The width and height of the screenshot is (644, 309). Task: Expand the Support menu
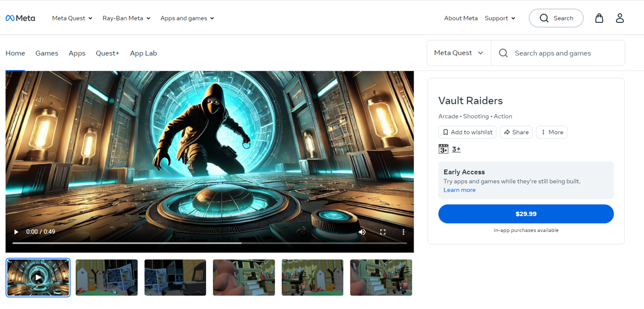click(x=500, y=18)
